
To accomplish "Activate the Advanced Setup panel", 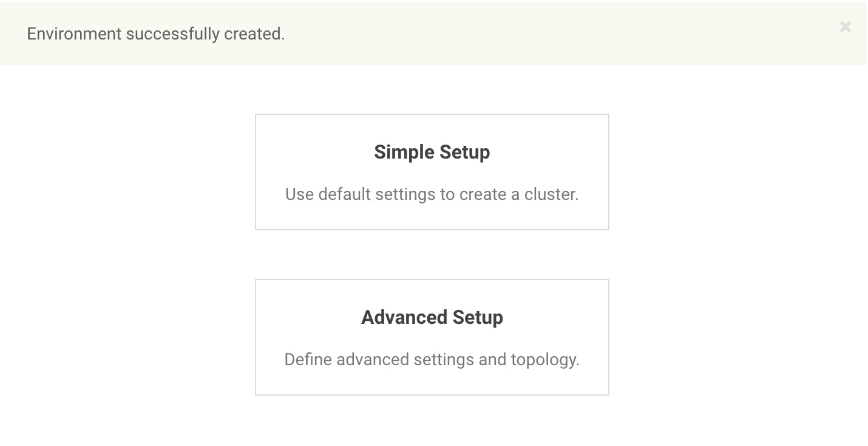I will click(432, 337).
